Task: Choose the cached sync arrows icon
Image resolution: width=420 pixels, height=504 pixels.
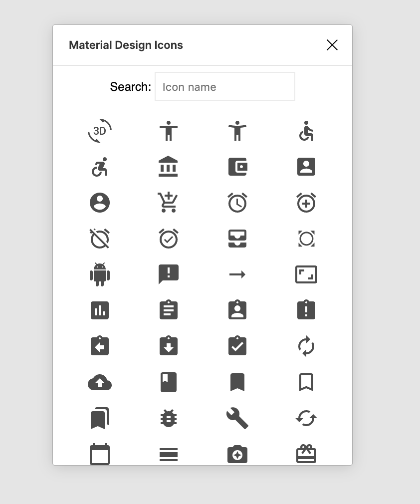Action: coord(306,419)
